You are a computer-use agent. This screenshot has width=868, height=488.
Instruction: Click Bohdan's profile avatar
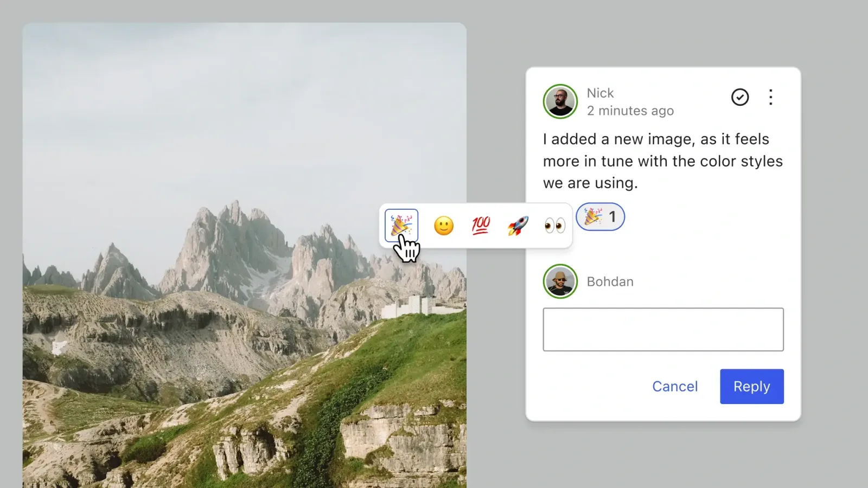[x=560, y=281]
